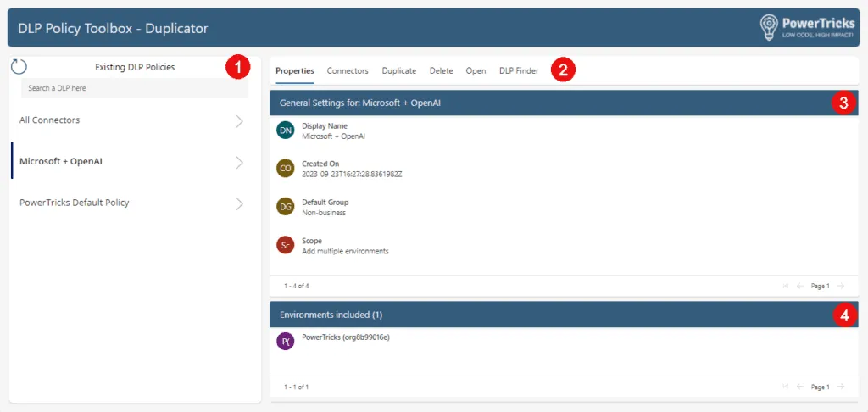Viewport: 868px width, 412px height.
Task: Select the Open tab
Action: [476, 71]
